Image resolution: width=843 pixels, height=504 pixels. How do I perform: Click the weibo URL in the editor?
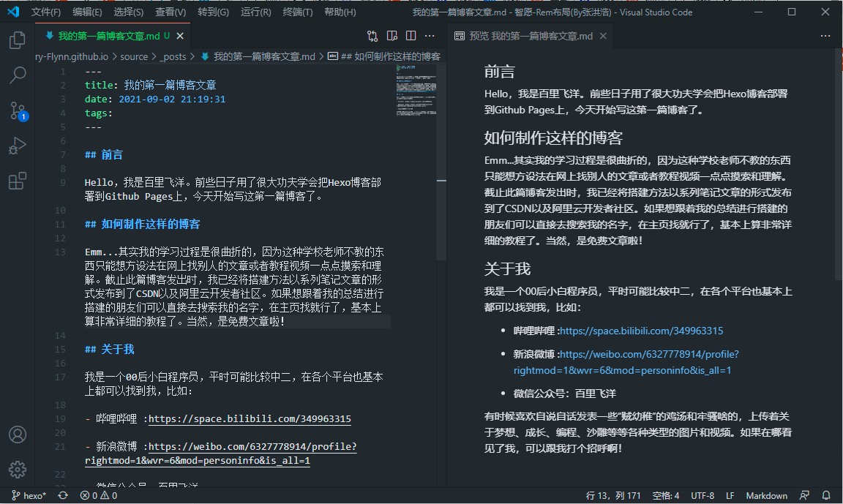(x=220, y=454)
